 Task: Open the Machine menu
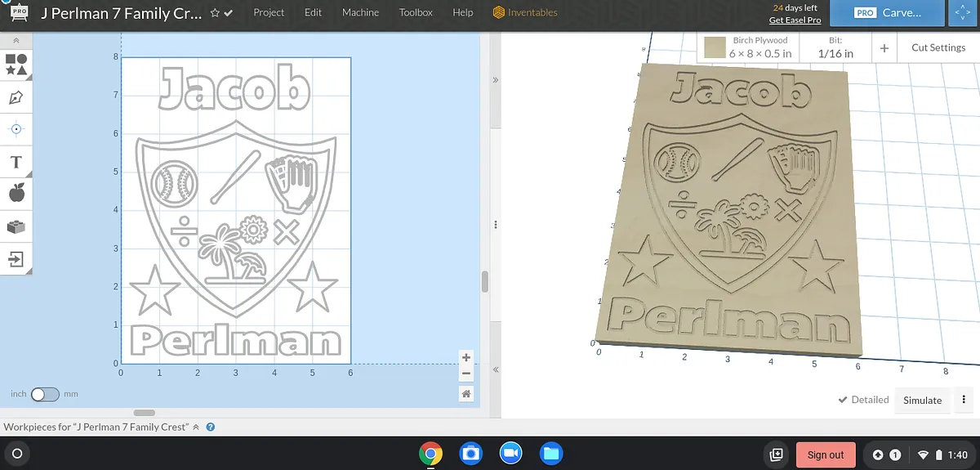click(x=360, y=12)
